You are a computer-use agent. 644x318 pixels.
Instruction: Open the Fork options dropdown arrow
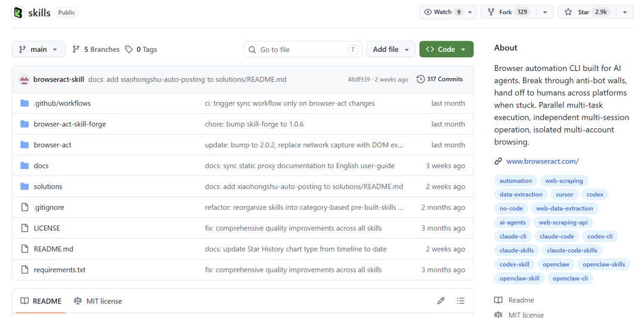pos(545,13)
